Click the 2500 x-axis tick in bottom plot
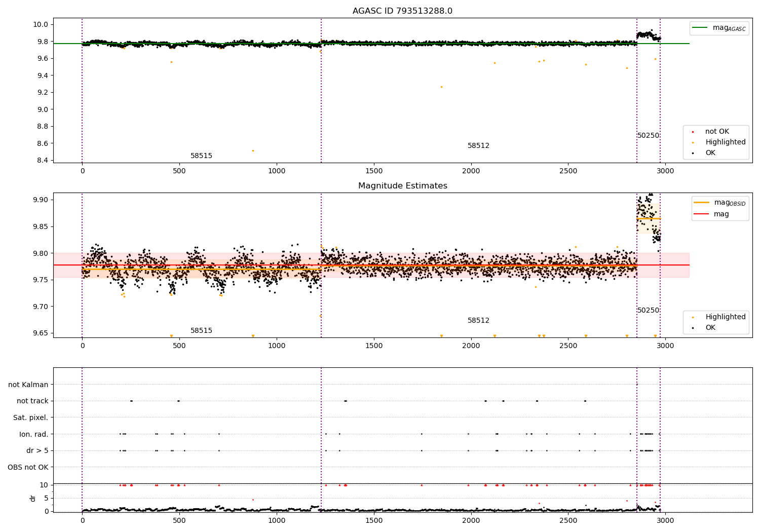Image resolution: width=760 pixels, height=532 pixels. pyautogui.click(x=568, y=520)
